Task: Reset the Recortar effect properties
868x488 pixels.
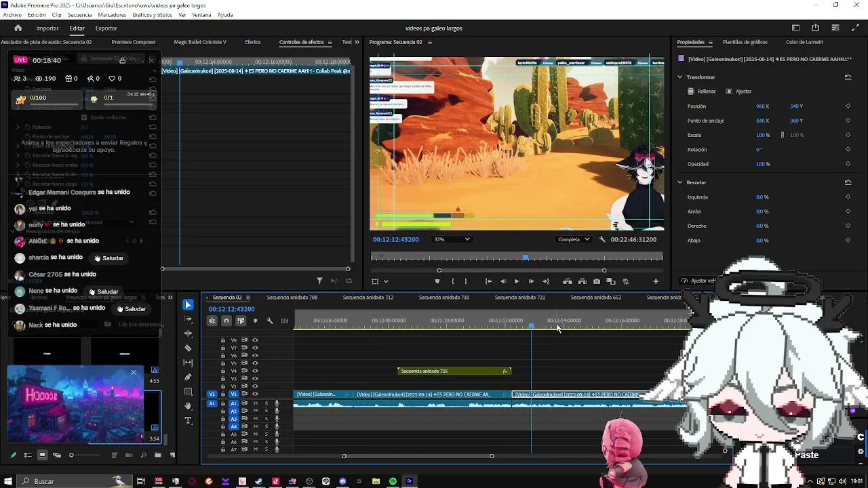Action: tap(848, 182)
